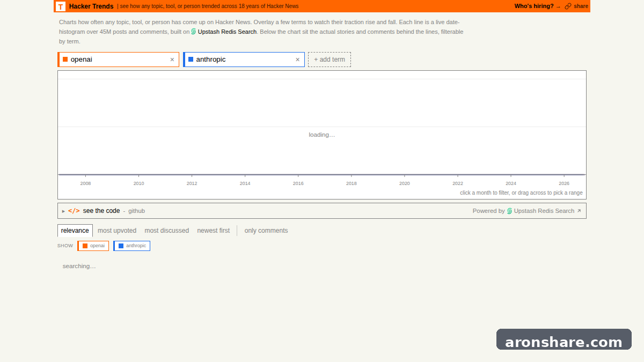Click the Upstash logo icon in code bar
Image resolution: width=644 pixels, height=362 pixels.
coord(509,211)
